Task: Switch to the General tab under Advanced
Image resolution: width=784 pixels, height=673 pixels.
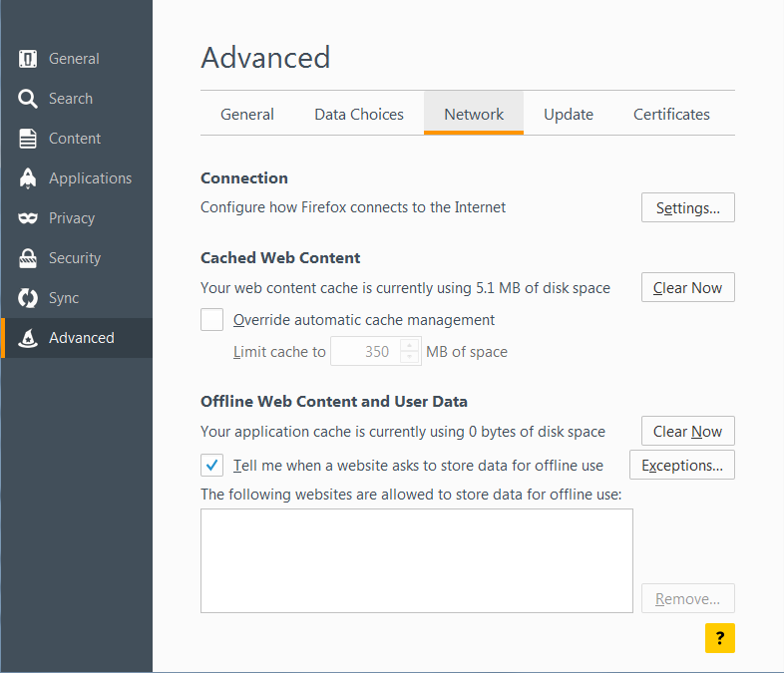Action: click(247, 115)
